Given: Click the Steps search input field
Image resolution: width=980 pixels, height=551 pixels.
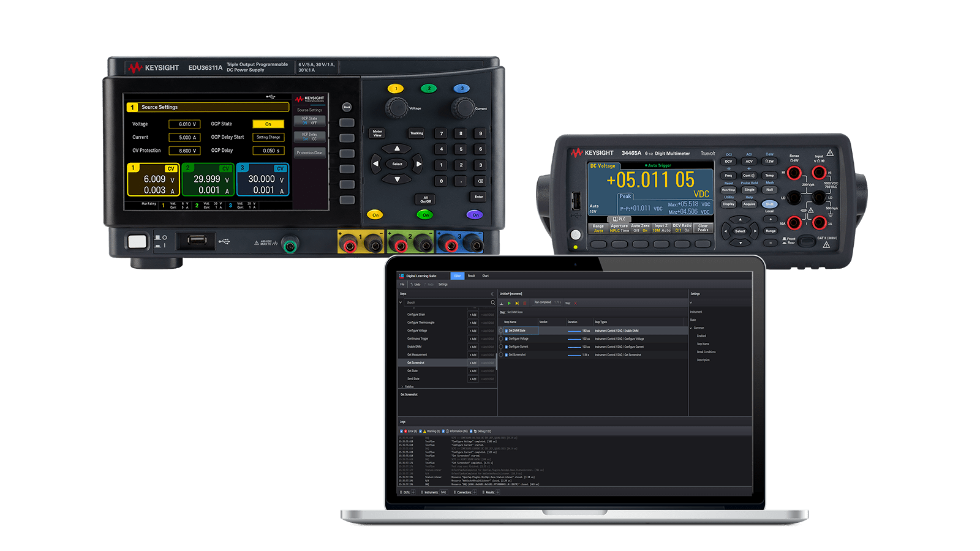Looking at the screenshot, I should pyautogui.click(x=450, y=302).
